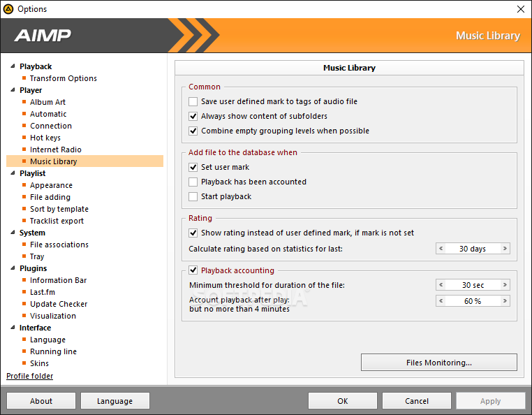The image size is (532, 415).
Task: Click the Files Monitoring... button
Action: coord(439,363)
